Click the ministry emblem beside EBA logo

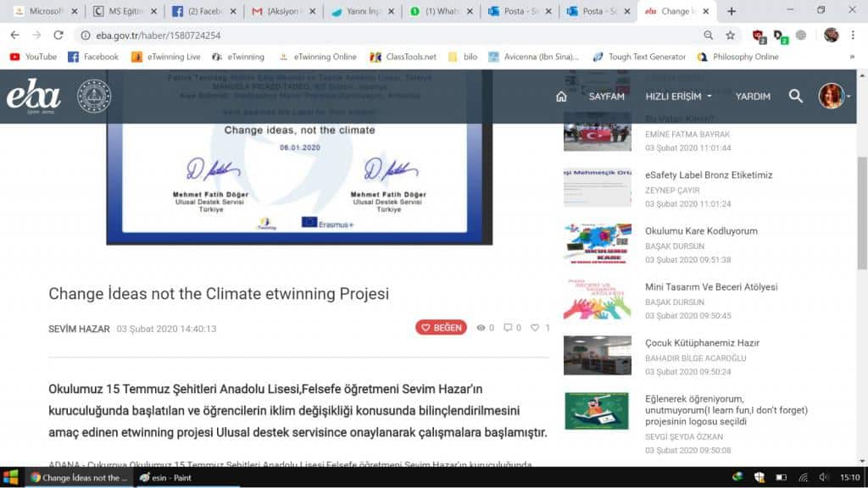(x=93, y=97)
